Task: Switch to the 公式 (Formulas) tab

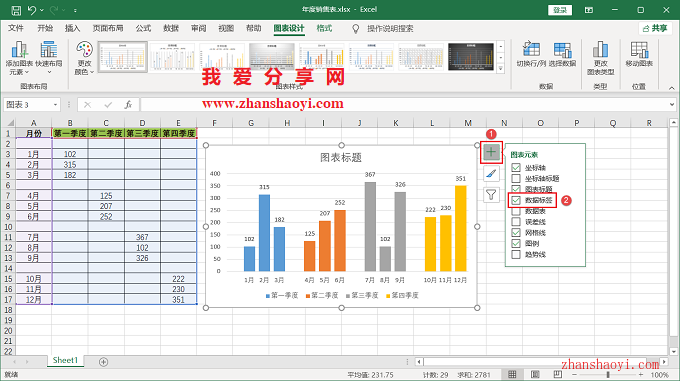Action: click(x=143, y=29)
